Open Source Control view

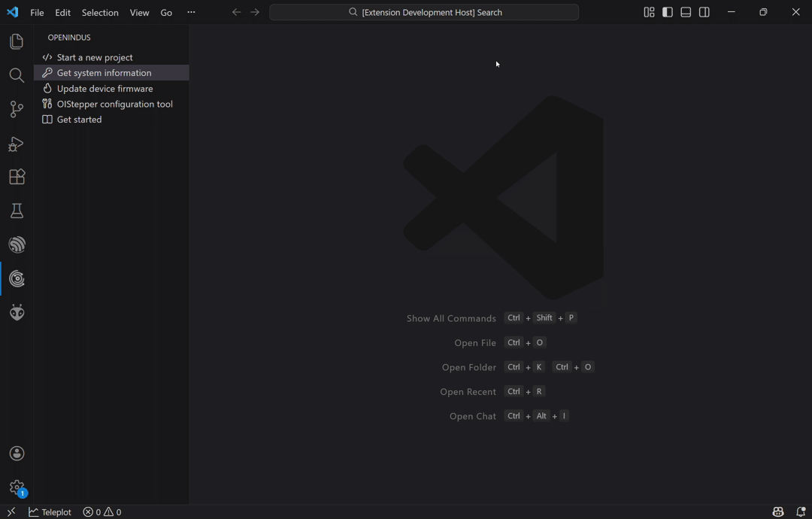coord(17,109)
